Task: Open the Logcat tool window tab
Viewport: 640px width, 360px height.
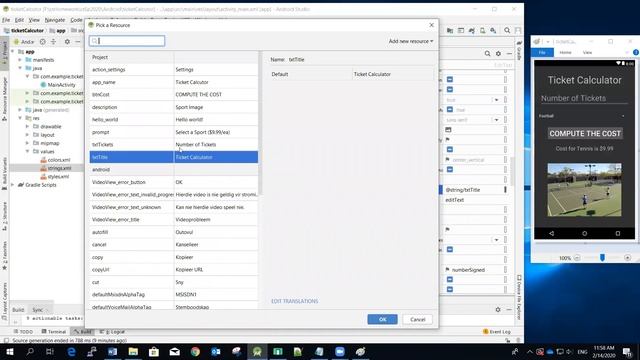Action: tap(113, 332)
